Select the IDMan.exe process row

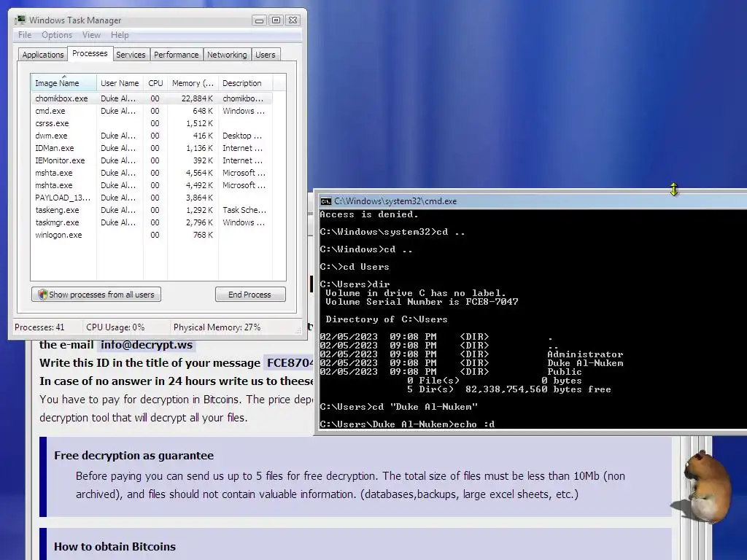pos(152,148)
